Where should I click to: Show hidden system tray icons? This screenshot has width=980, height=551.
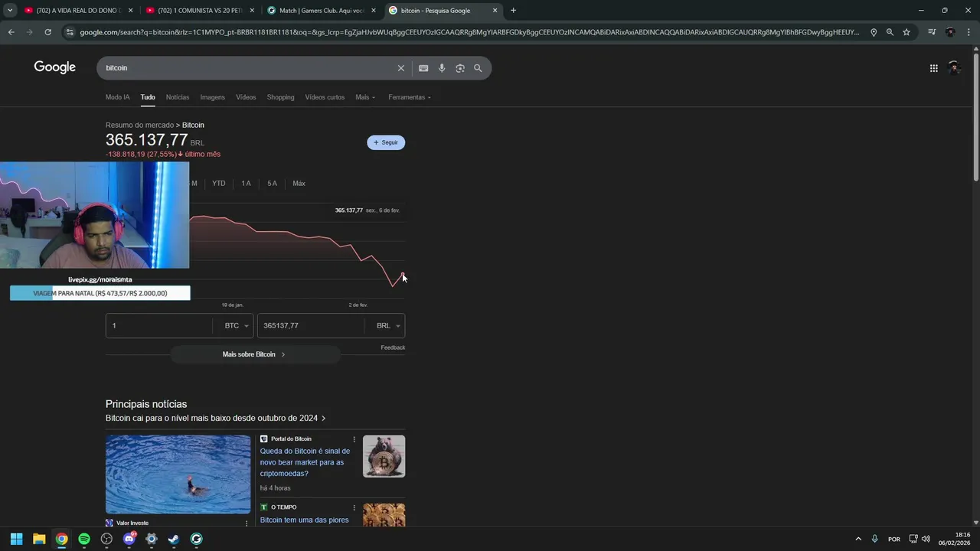point(858,539)
